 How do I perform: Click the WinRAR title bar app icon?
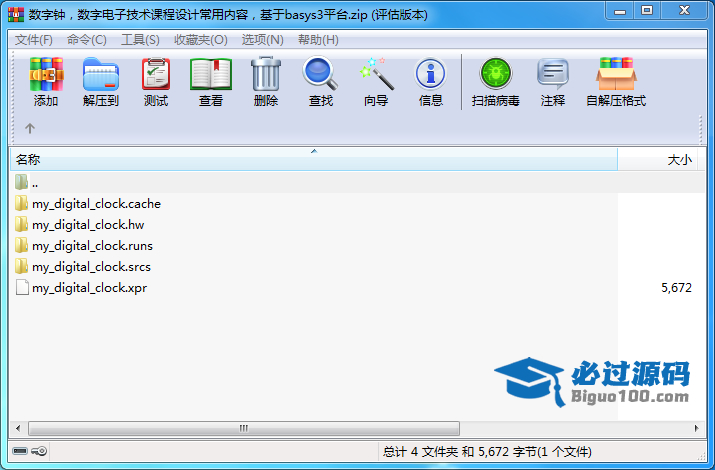[x=16, y=14]
